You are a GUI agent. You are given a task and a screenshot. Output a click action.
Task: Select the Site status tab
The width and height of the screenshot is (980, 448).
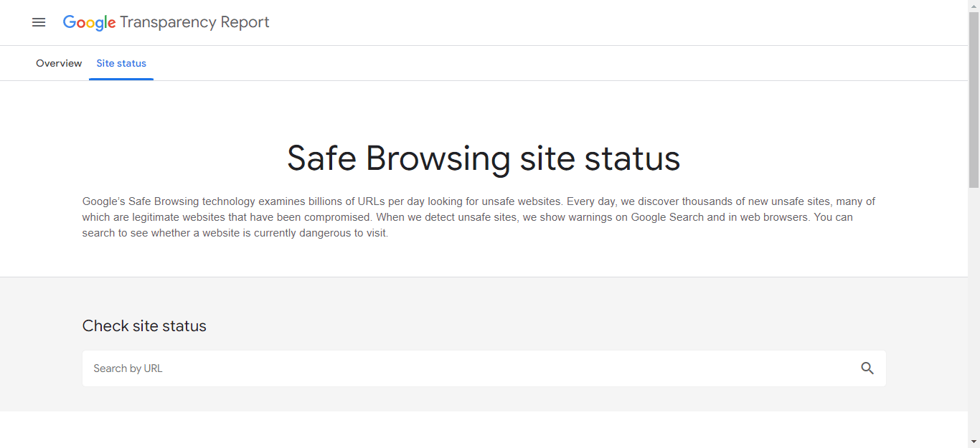click(121, 63)
